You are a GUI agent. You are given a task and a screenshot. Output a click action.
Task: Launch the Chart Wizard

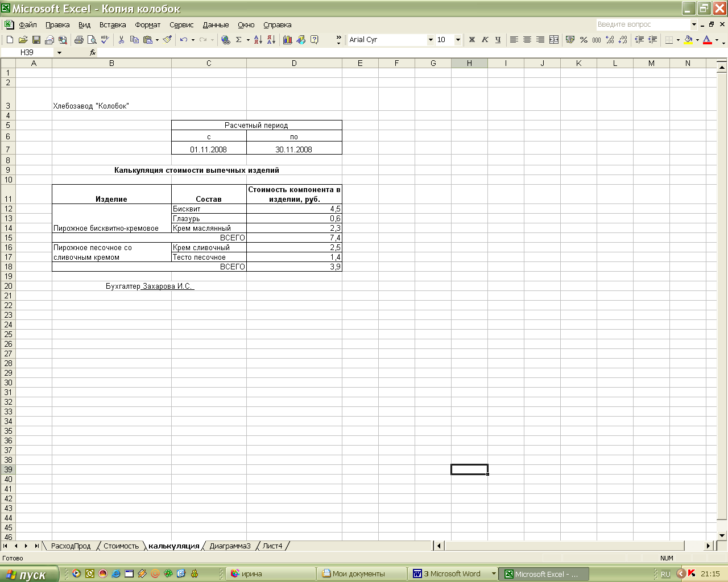click(288, 40)
